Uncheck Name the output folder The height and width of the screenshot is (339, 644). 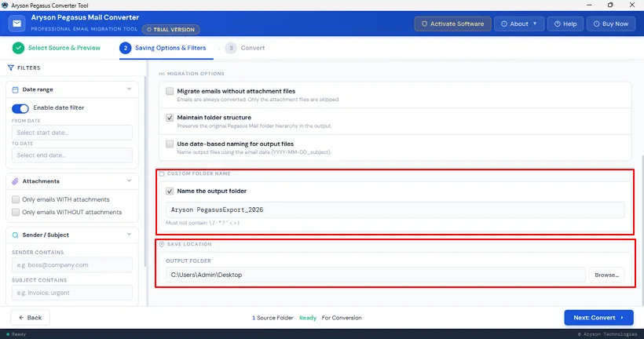pos(170,191)
